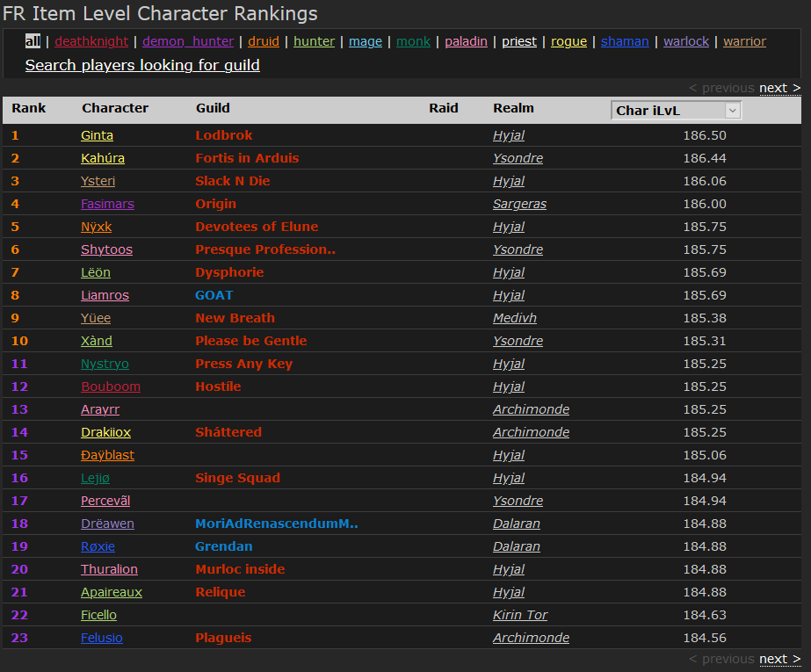
Task: Open the Singe Squad guild page
Action: coord(238,478)
